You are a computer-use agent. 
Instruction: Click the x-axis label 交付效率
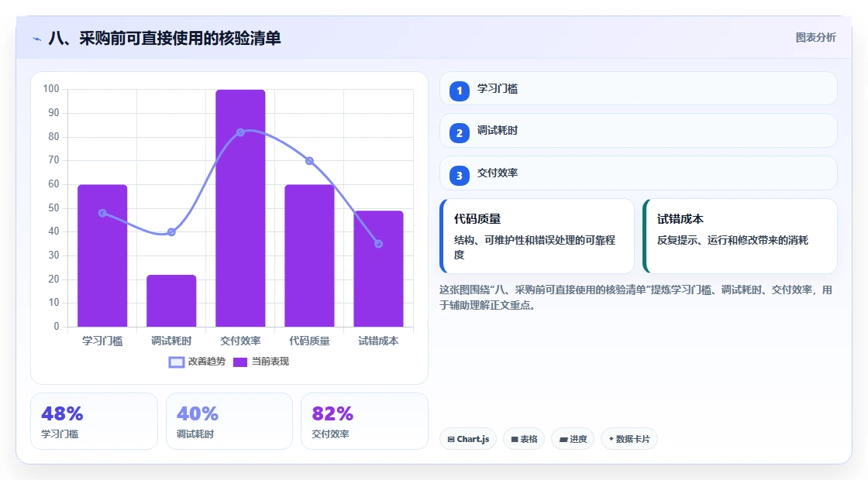point(240,341)
